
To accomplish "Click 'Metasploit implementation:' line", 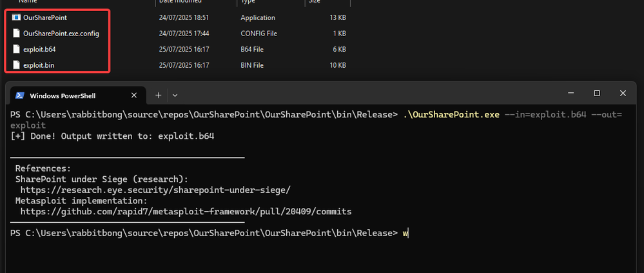I will tap(81, 201).
